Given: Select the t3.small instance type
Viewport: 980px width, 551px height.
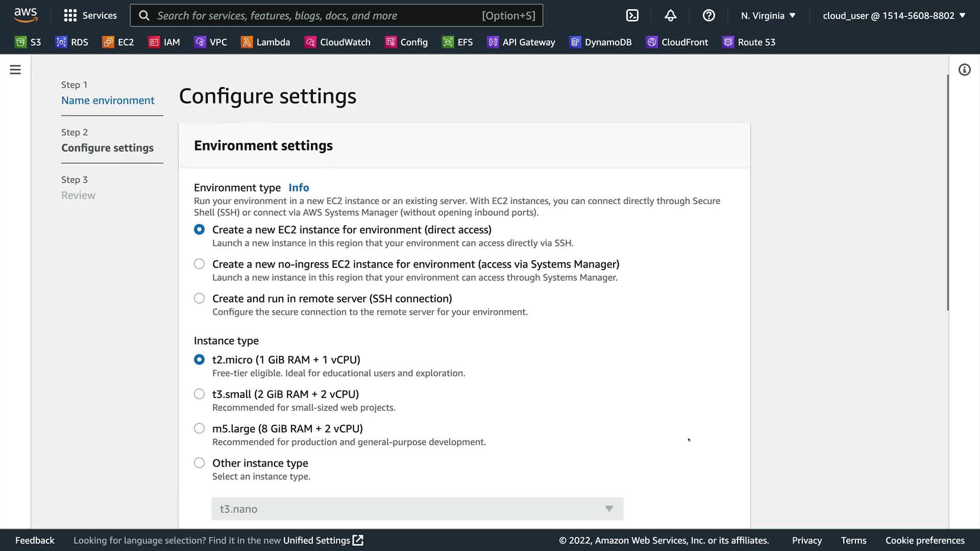Looking at the screenshot, I should pos(200,394).
